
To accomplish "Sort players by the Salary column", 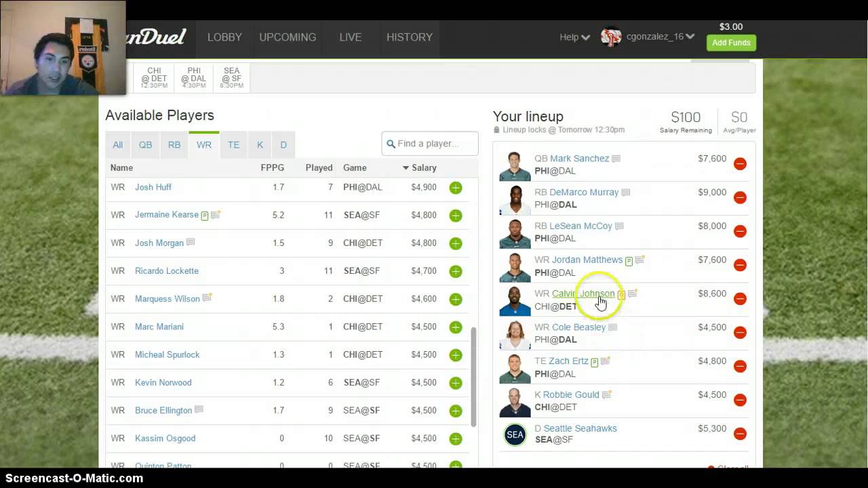I will (x=420, y=167).
